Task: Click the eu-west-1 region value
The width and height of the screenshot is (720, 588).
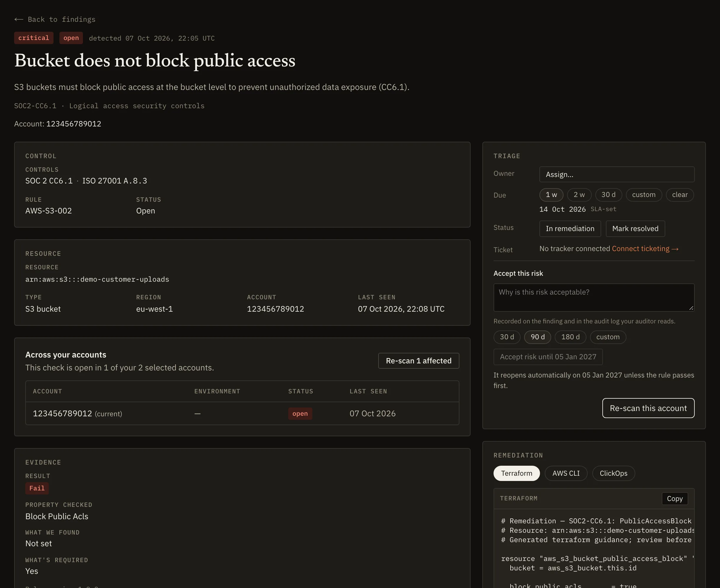Action: coord(154,309)
